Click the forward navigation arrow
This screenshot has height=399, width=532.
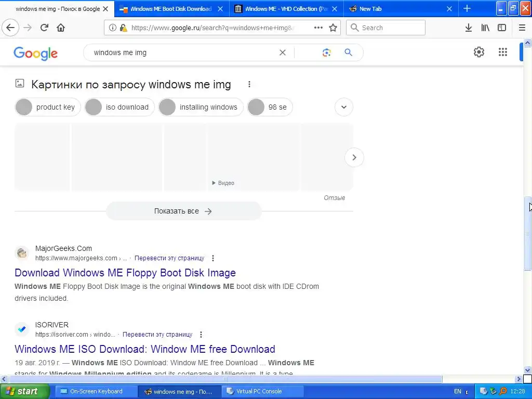(28, 28)
